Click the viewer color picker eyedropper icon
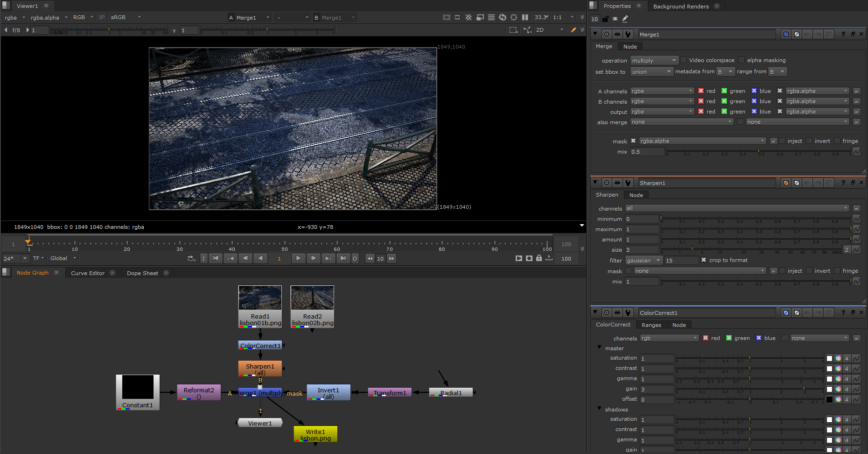868x454 pixels. coord(574,30)
